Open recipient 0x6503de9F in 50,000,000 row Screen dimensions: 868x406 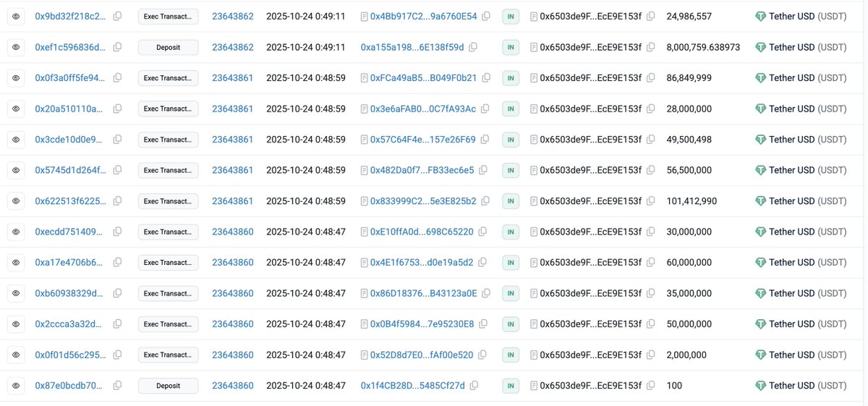590,323
